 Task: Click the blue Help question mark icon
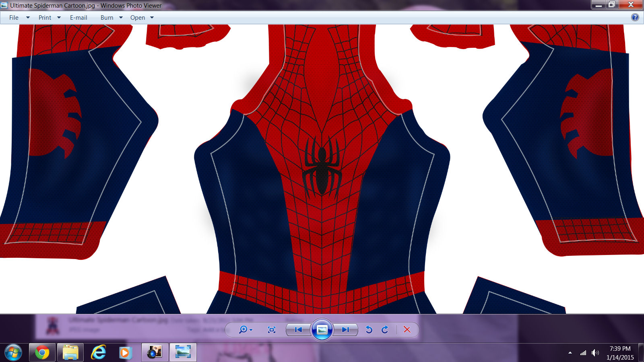(x=635, y=17)
